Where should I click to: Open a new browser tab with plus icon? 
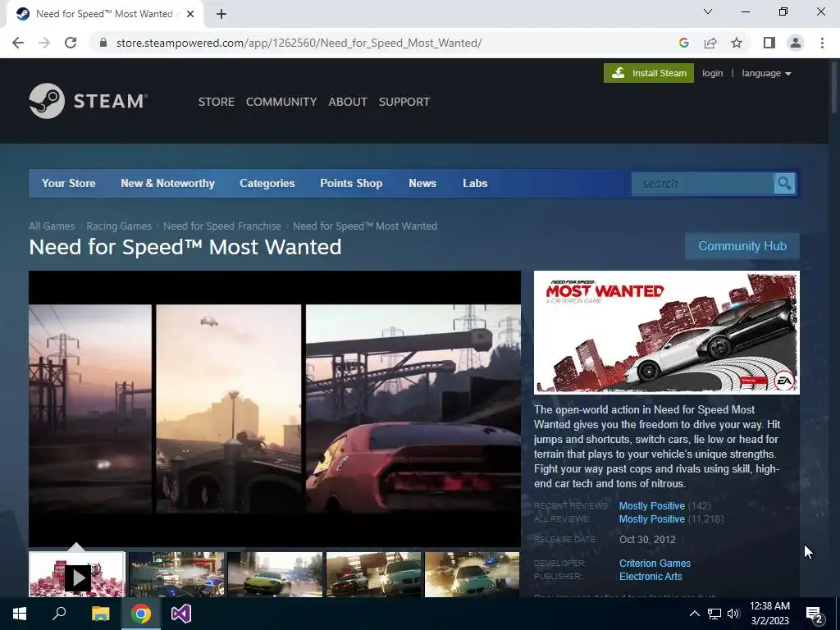click(221, 15)
